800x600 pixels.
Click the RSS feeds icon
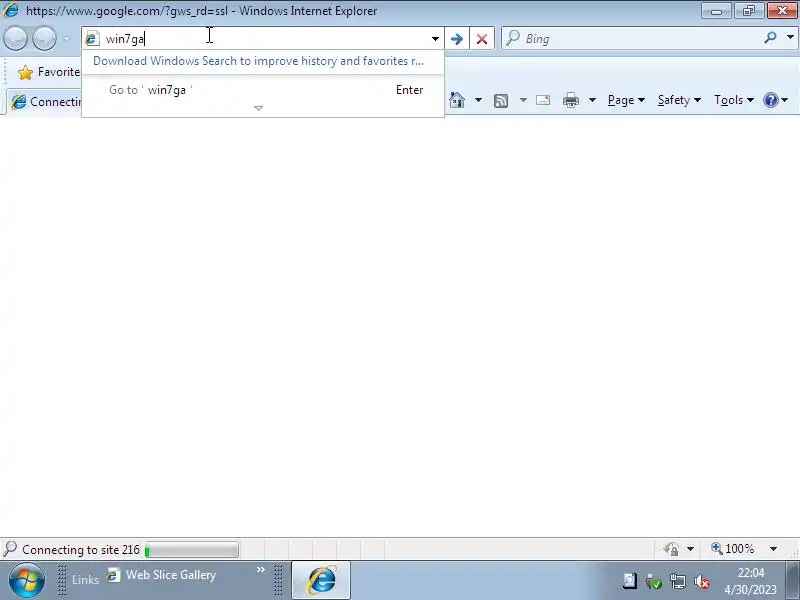(501, 101)
